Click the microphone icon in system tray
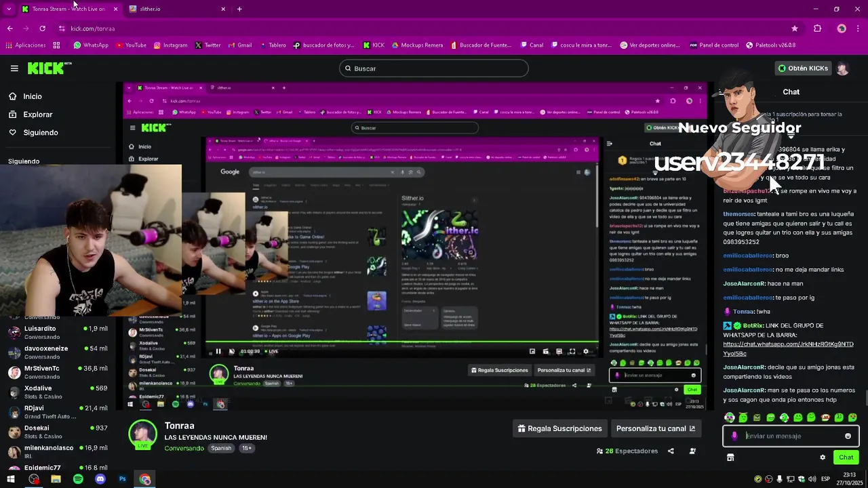 tap(780, 479)
